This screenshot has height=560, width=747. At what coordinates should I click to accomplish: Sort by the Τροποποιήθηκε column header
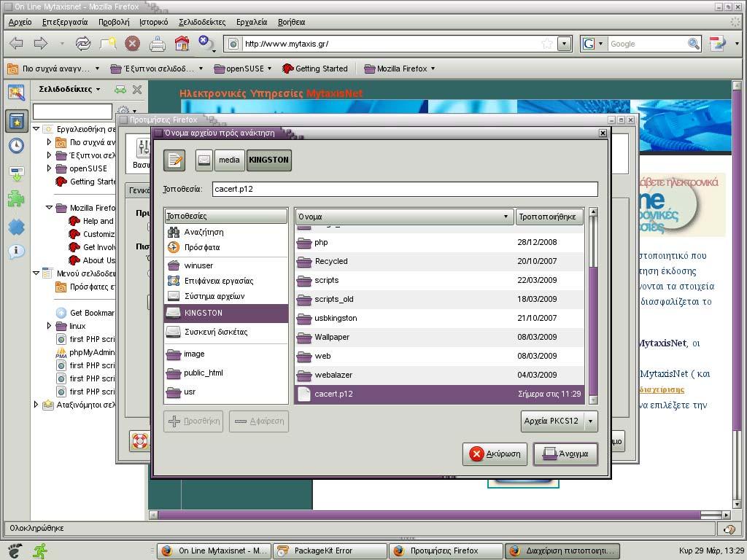coord(549,217)
